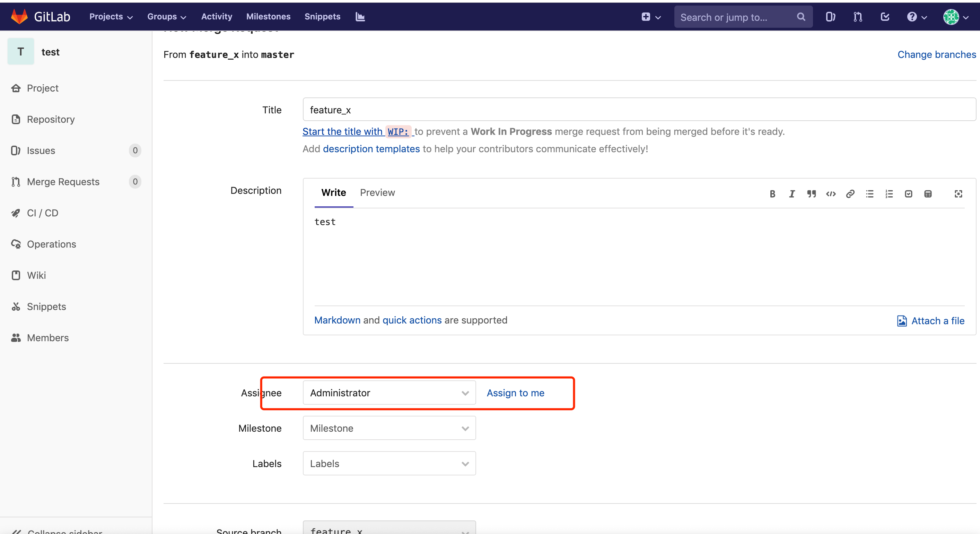Click the Change branches link

click(x=936, y=54)
